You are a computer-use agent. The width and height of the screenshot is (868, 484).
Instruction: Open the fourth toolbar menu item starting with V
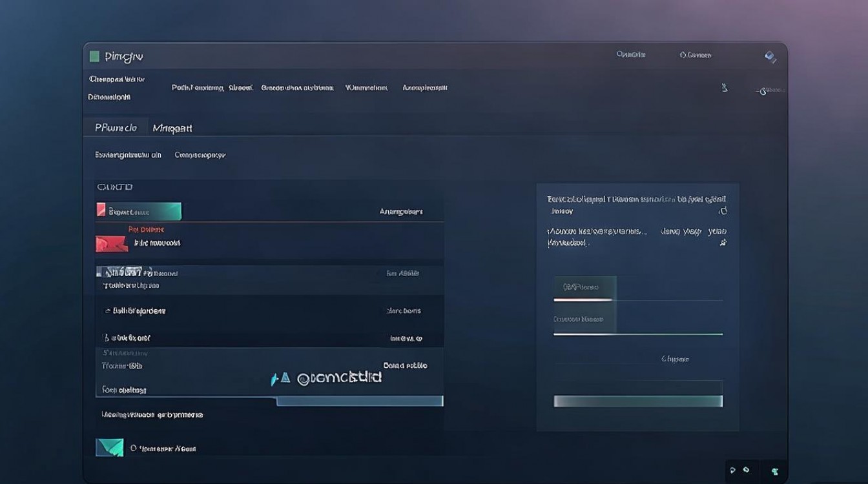(366, 88)
